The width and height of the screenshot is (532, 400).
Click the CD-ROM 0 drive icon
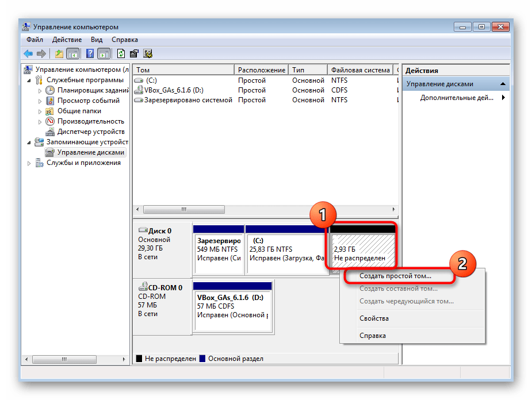[x=143, y=287]
